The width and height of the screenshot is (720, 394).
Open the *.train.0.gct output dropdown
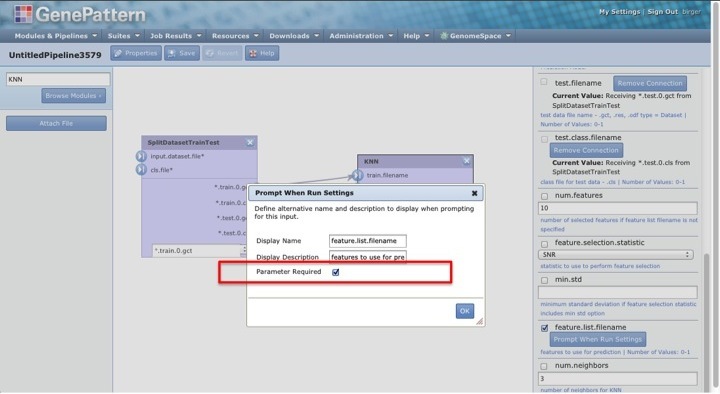pos(200,251)
